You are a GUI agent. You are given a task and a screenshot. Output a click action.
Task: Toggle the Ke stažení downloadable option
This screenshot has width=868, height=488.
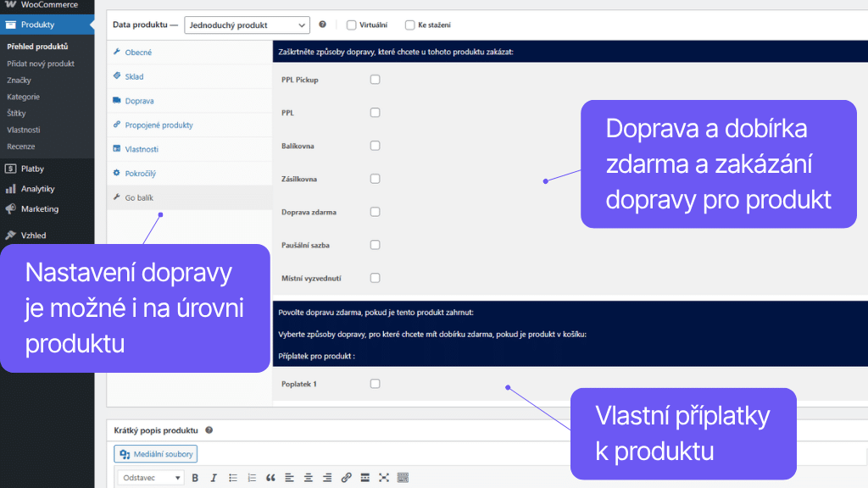[x=410, y=25]
